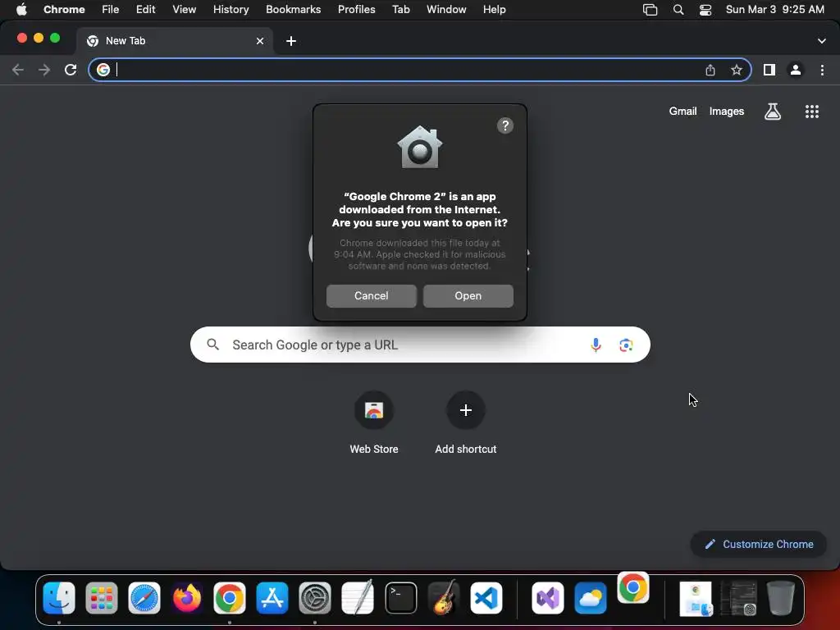Open the Google apps grid

[x=811, y=112]
